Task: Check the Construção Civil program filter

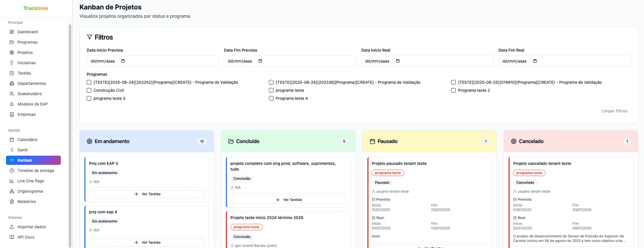Action: click(x=89, y=90)
